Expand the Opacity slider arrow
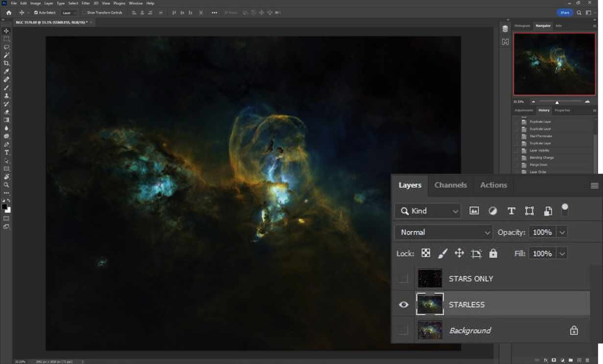Screen dimensions: 603x364 pyautogui.click(x=562, y=232)
